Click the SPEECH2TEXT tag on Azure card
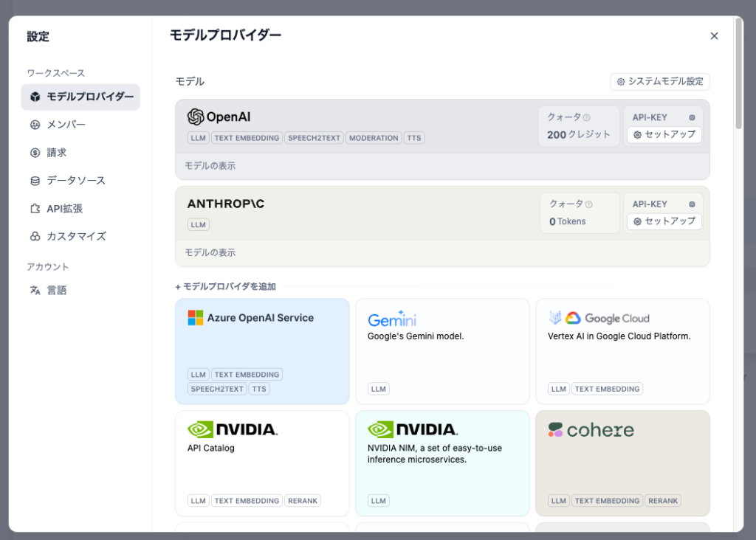 [217, 390]
